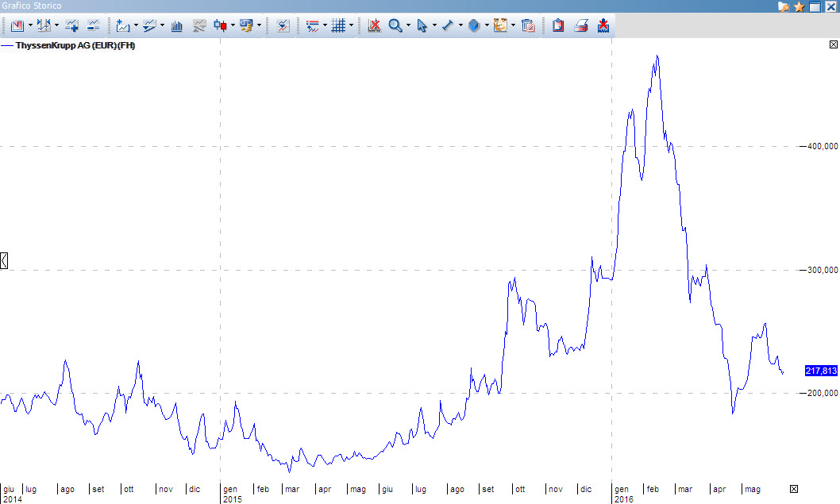Image resolution: width=840 pixels, height=504 pixels.
Task: Toggle the grid lines icon
Action: point(338,25)
